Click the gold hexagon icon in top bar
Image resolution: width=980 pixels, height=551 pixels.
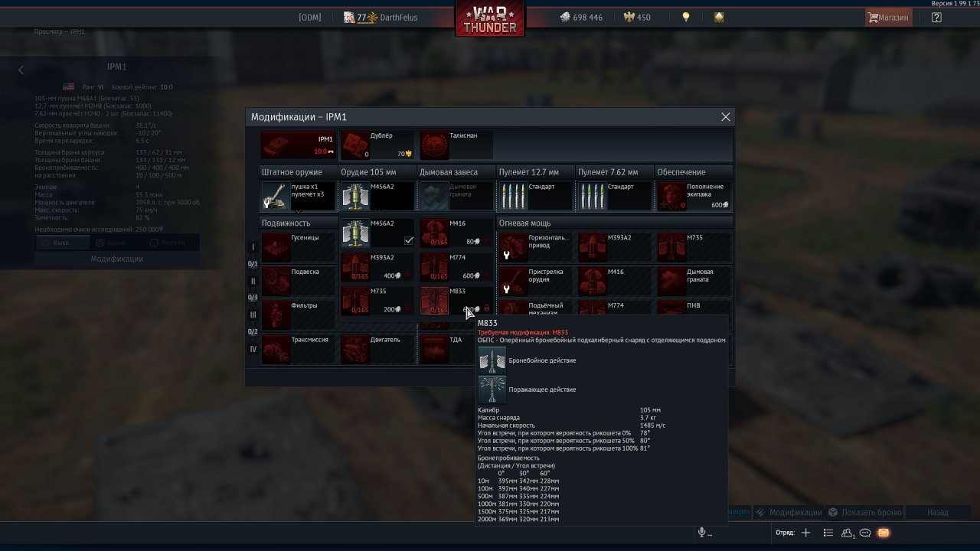[x=719, y=17]
